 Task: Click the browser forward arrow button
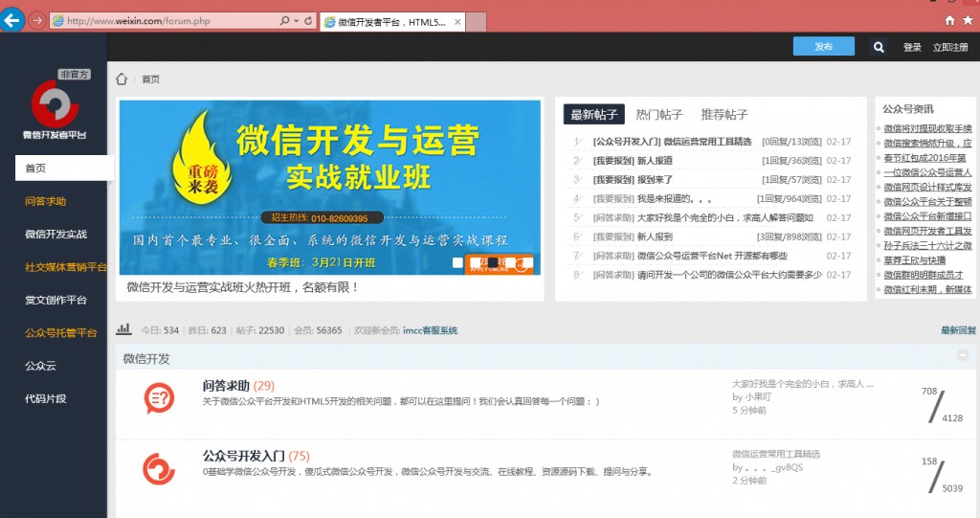[37, 21]
